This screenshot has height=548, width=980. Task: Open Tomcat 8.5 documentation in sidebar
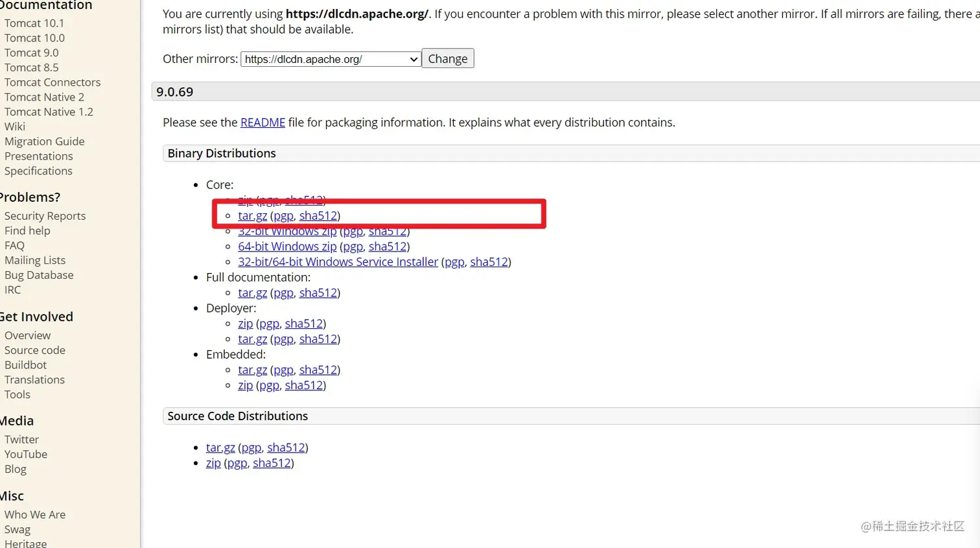click(x=31, y=68)
